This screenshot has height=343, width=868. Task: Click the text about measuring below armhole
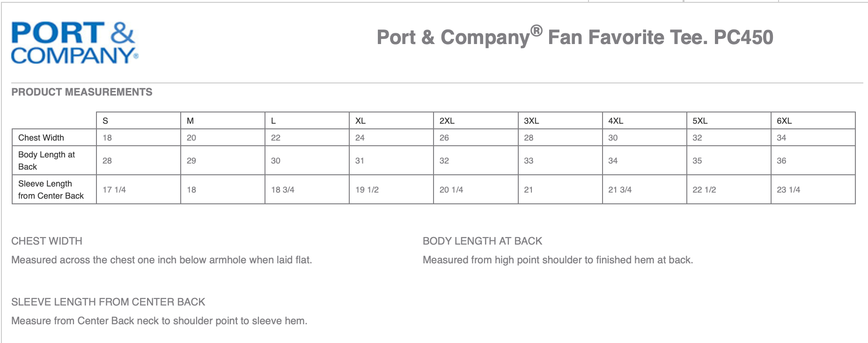click(x=162, y=260)
